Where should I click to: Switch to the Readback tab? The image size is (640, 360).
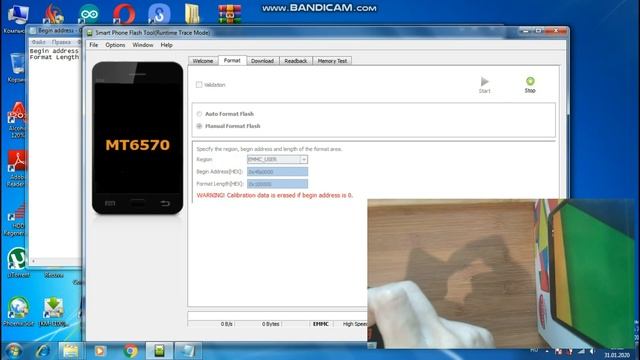296,61
